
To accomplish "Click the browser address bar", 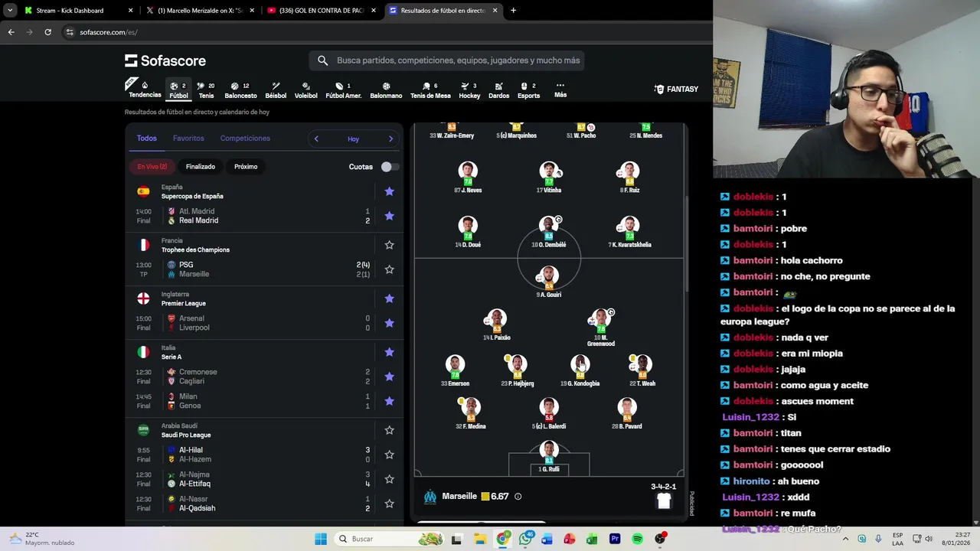I will [x=383, y=32].
